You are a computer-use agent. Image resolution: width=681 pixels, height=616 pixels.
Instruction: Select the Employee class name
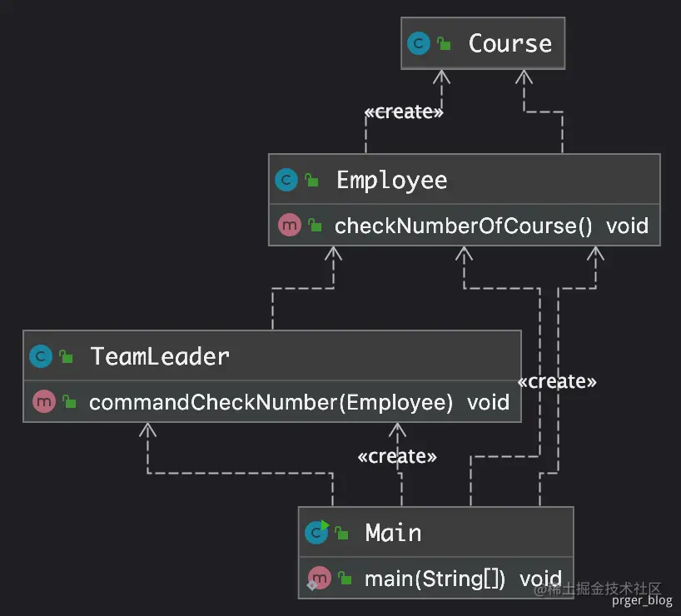392,181
